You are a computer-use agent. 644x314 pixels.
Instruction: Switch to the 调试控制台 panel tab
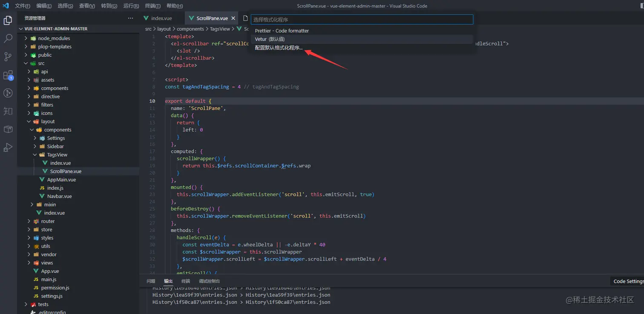pyautogui.click(x=209, y=281)
